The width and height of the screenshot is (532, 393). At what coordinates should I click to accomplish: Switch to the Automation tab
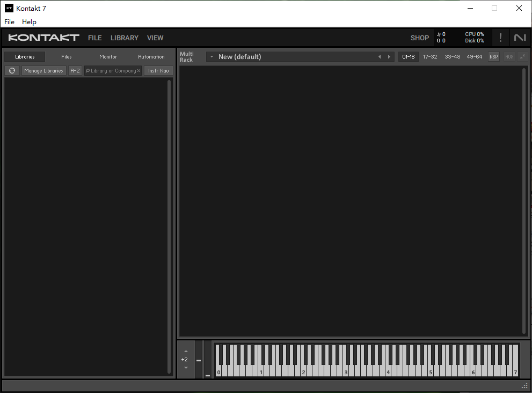(151, 57)
